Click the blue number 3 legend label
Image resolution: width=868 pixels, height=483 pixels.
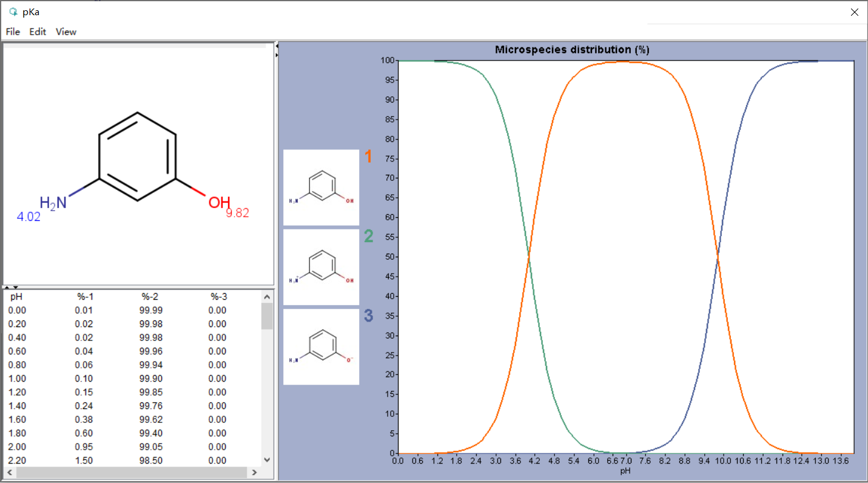(x=368, y=316)
